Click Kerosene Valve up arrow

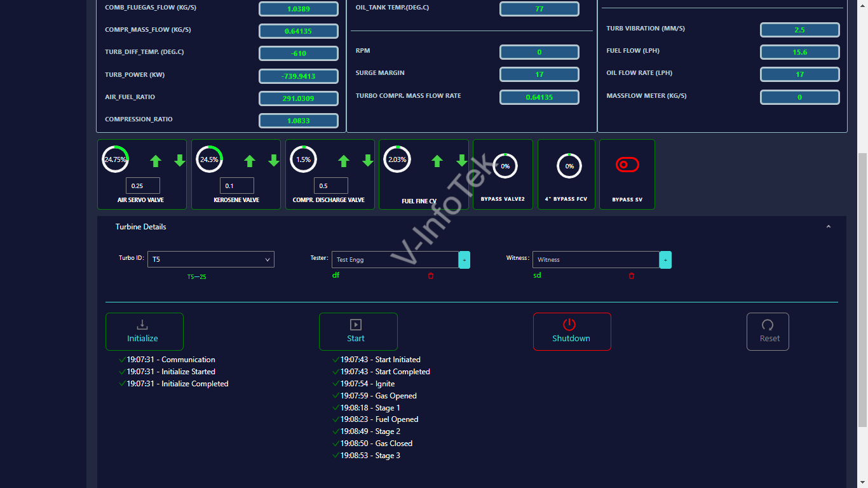(x=250, y=161)
